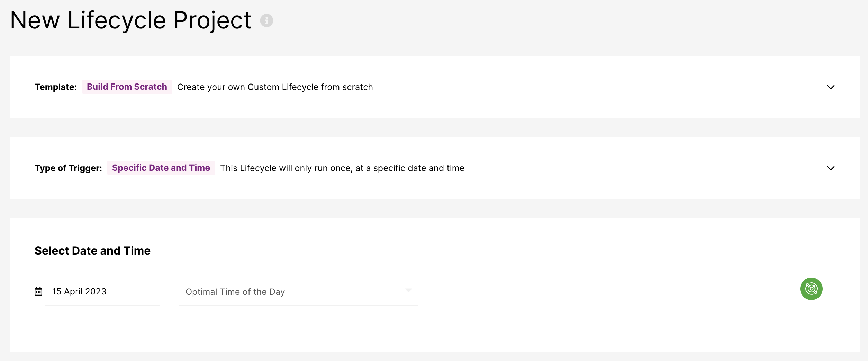Click the green target icon button

811,289
